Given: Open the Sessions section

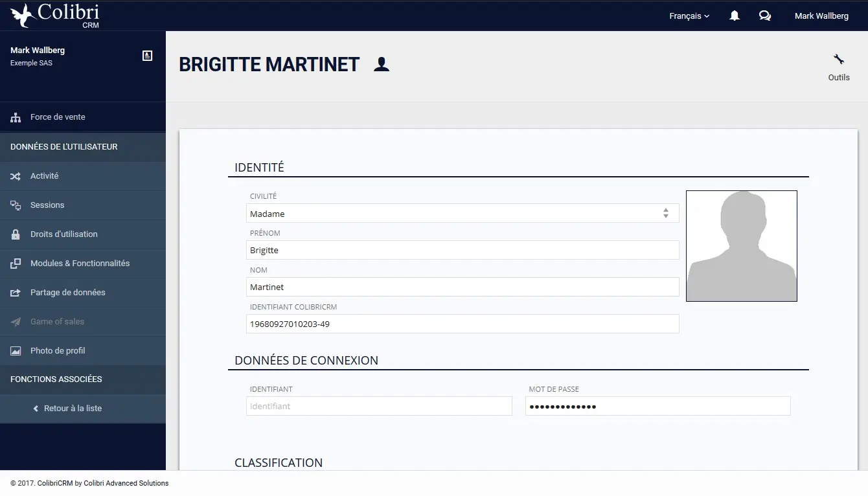Looking at the screenshot, I should pos(83,205).
